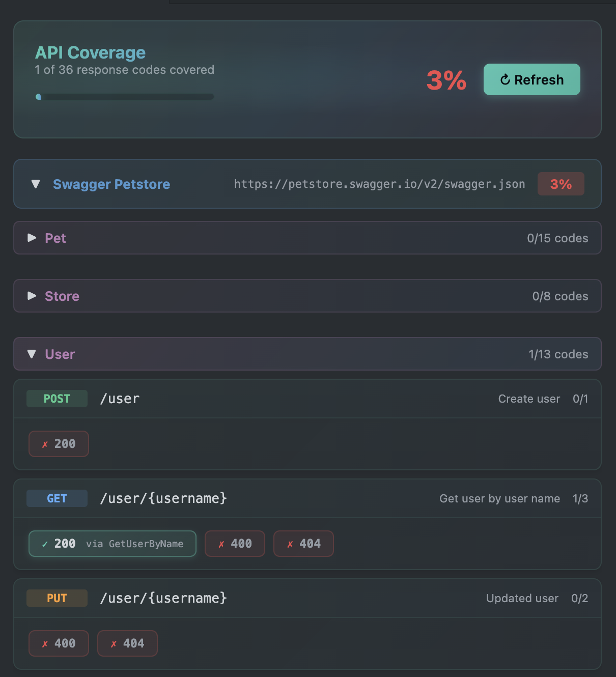
Task: Click the 0/2 count on PUT row
Action: click(x=579, y=598)
